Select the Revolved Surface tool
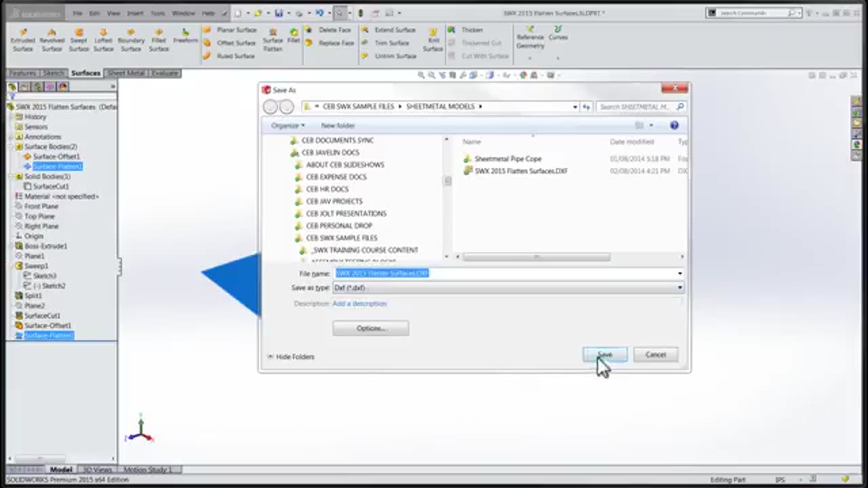 (52, 41)
